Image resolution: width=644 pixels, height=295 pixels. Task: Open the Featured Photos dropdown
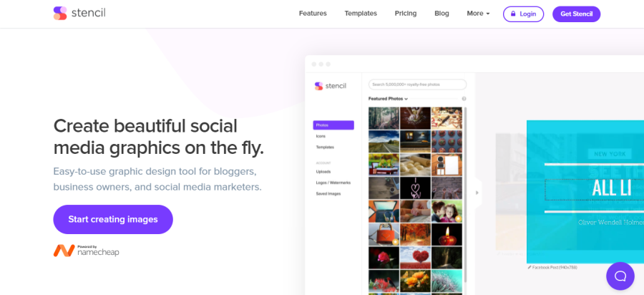[388, 99]
